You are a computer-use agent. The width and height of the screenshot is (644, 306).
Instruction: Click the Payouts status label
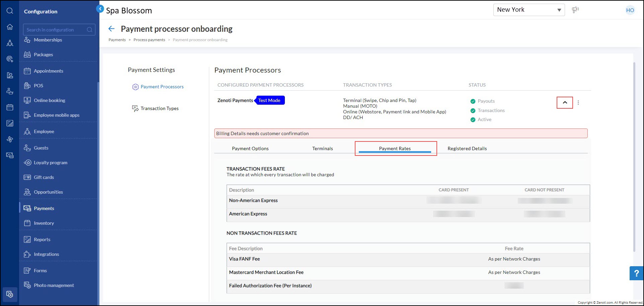click(486, 101)
